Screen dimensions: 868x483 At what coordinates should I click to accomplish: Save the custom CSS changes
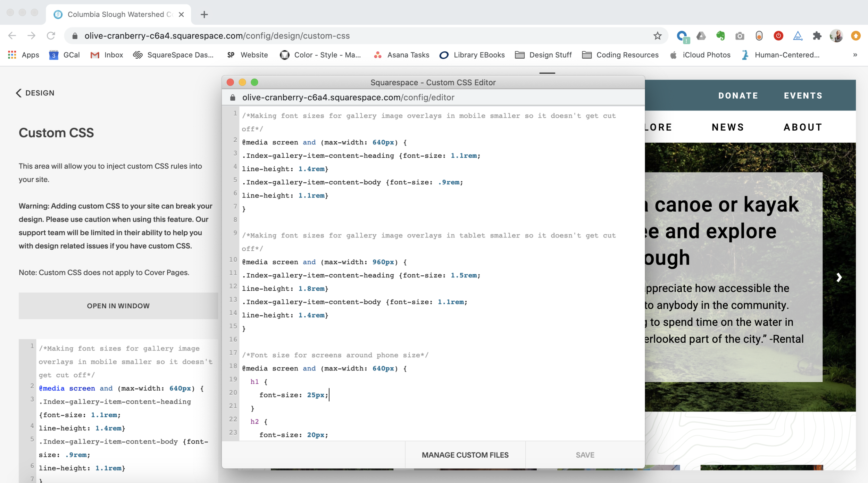coord(585,455)
